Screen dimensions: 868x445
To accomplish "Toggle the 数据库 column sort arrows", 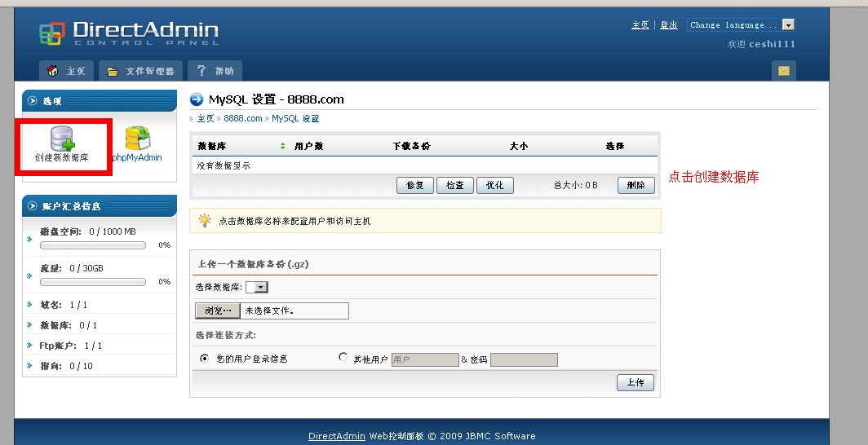I will (283, 146).
